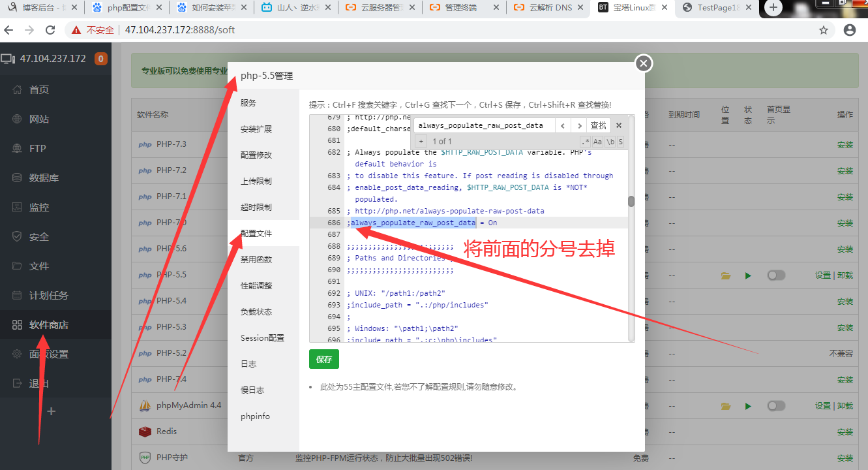Viewport: 868px width, 470px height.
Task: Click the phpMyAdmin sailboat icon
Action: pyautogui.click(x=145, y=405)
